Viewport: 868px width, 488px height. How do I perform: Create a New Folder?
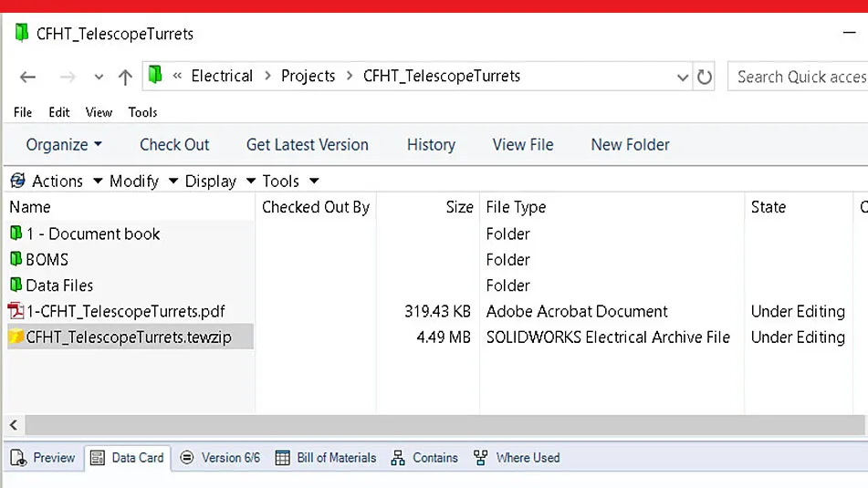630,144
